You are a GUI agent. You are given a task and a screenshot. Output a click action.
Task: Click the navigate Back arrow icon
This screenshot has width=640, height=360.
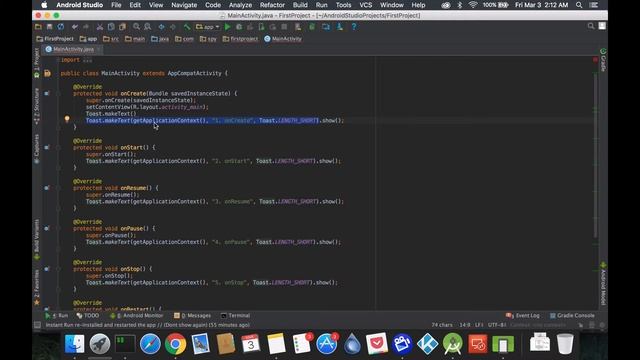click(162, 27)
